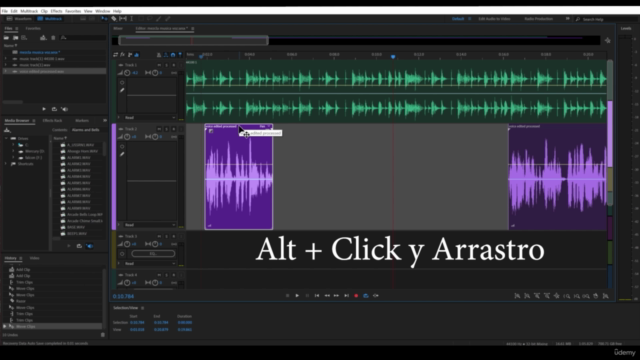The height and width of the screenshot is (360, 640).
Task: Click the Stop button in the transport
Action: (x=287, y=296)
